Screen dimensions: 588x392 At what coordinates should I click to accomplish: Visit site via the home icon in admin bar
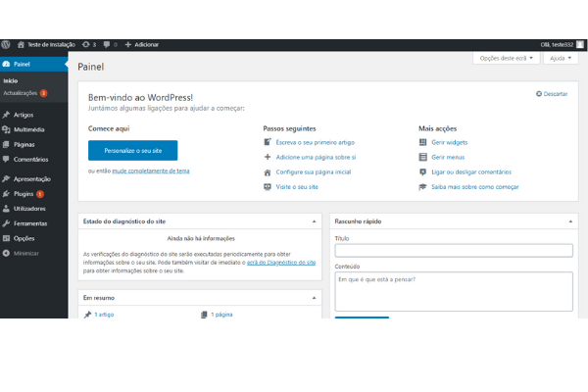coord(21,45)
